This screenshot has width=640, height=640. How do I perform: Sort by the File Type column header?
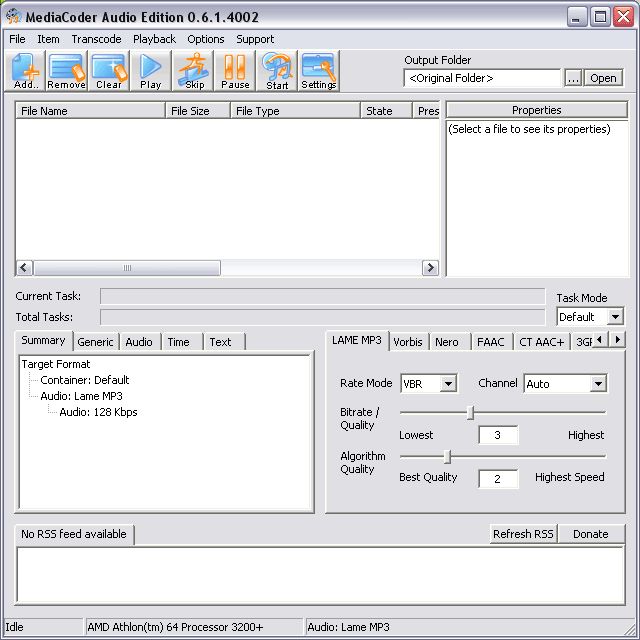(x=296, y=111)
